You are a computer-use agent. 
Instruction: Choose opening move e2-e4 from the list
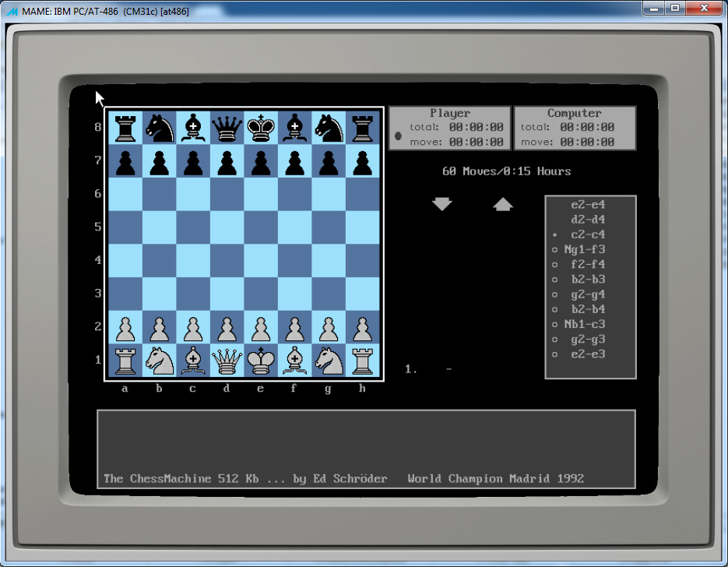(x=588, y=204)
